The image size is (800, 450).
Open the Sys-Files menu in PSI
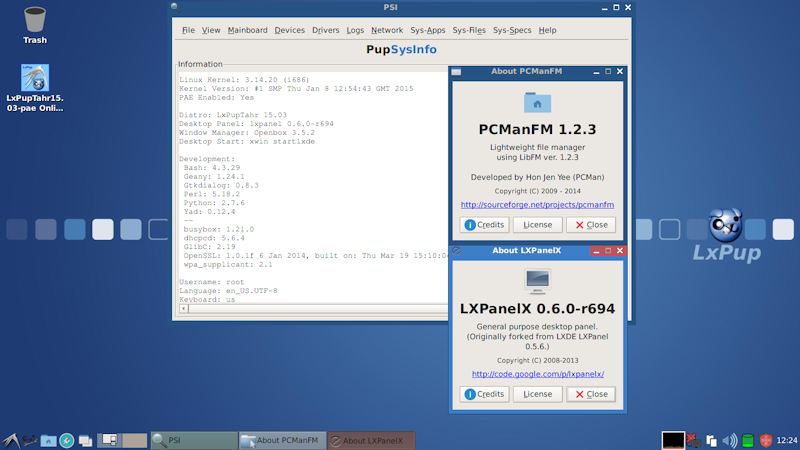click(469, 30)
